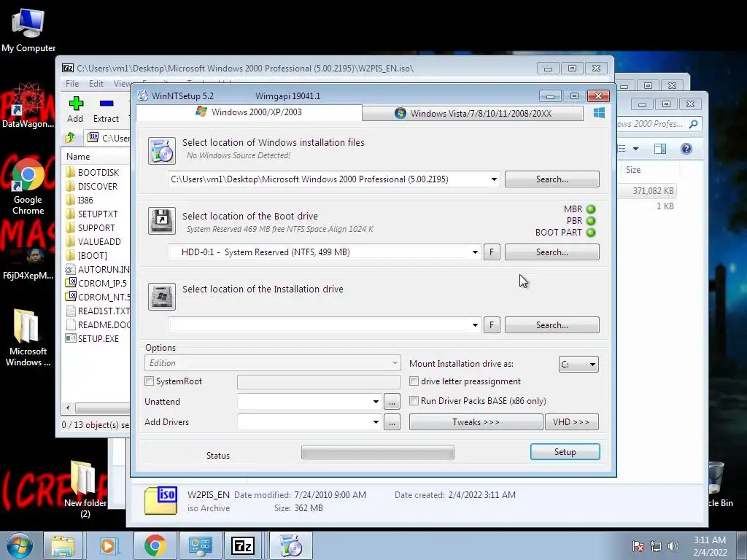Click the WinNTSetup taskbar button

pyautogui.click(x=291, y=546)
